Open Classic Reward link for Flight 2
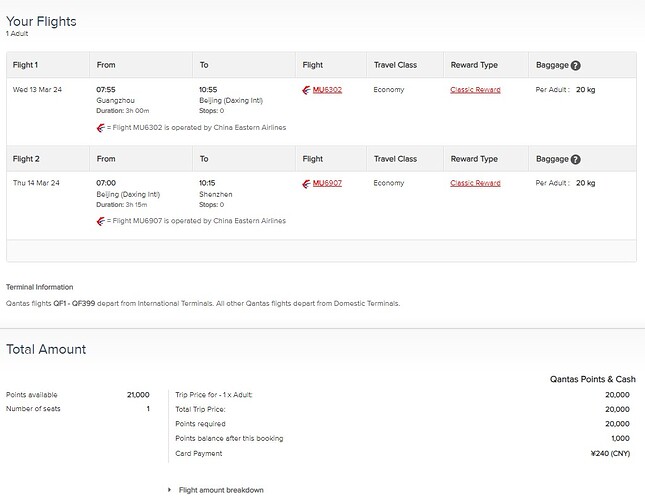Screen dimensions: 645x500 (475, 183)
